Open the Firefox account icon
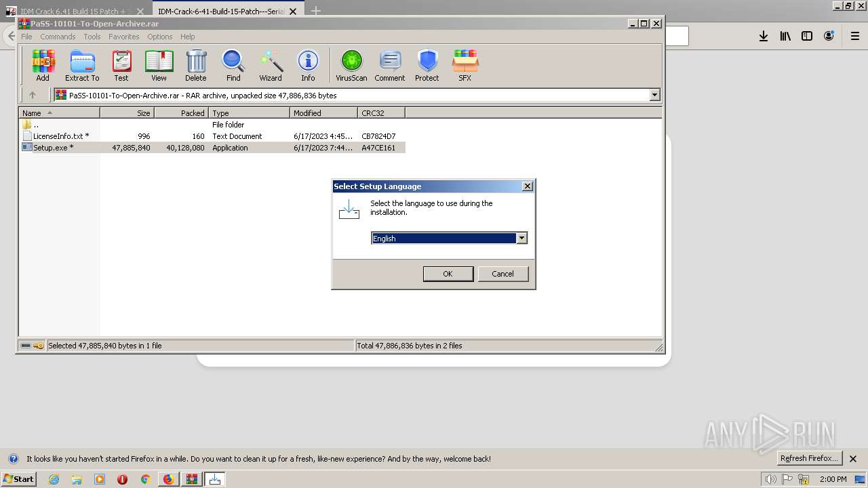The height and width of the screenshot is (488, 868). (x=829, y=36)
